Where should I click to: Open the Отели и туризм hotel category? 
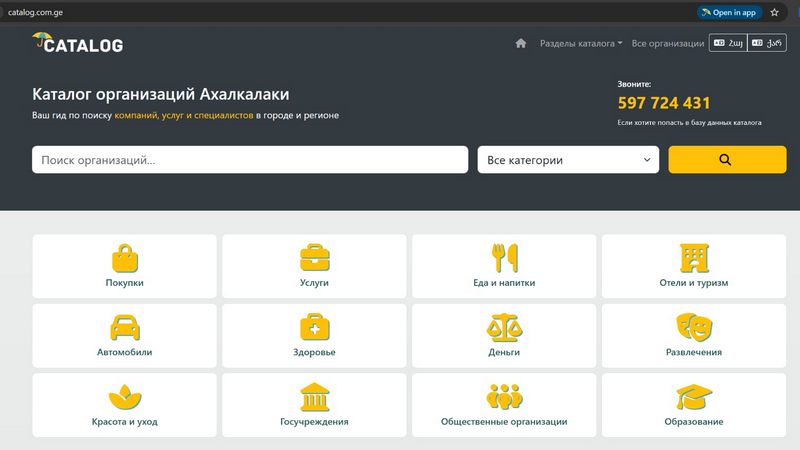[694, 266]
